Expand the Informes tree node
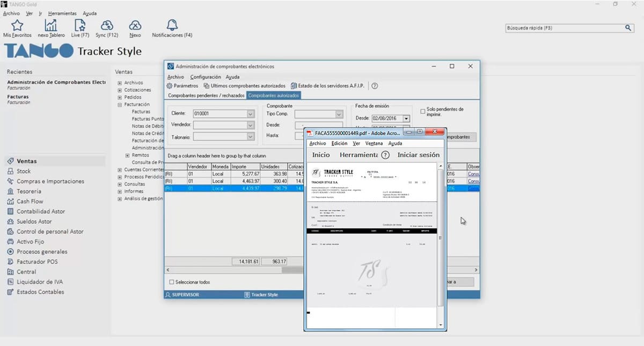The image size is (644, 346). 120,192
